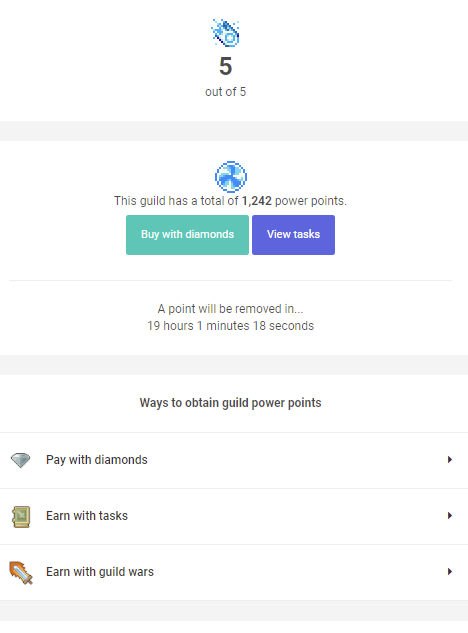The image size is (468, 633).
Task: Expand the Earn with tasks arrow
Action: click(450, 516)
